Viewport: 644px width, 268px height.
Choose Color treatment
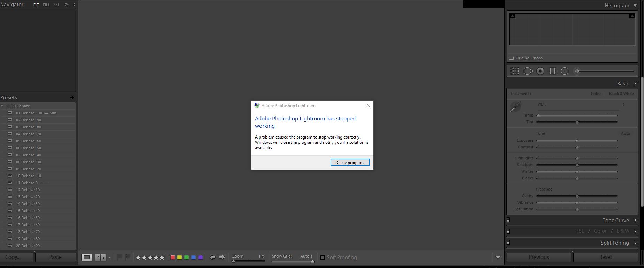point(596,94)
